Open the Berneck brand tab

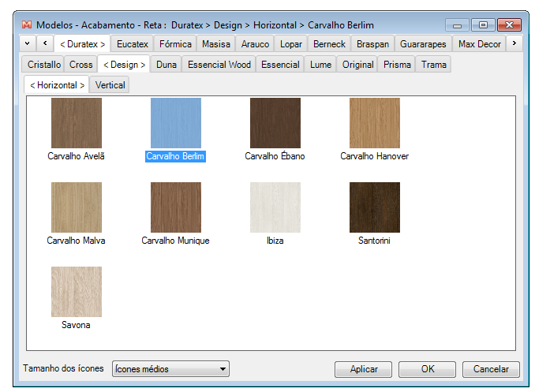click(329, 44)
